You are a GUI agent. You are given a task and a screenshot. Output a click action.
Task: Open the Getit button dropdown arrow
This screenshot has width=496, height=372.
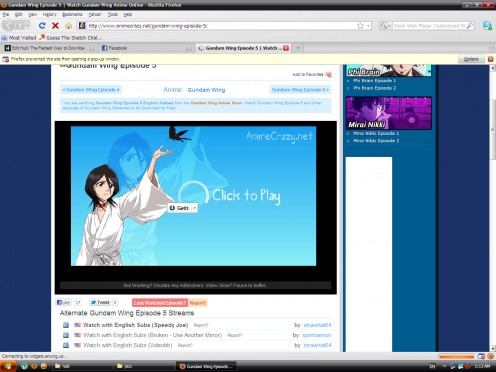click(194, 208)
